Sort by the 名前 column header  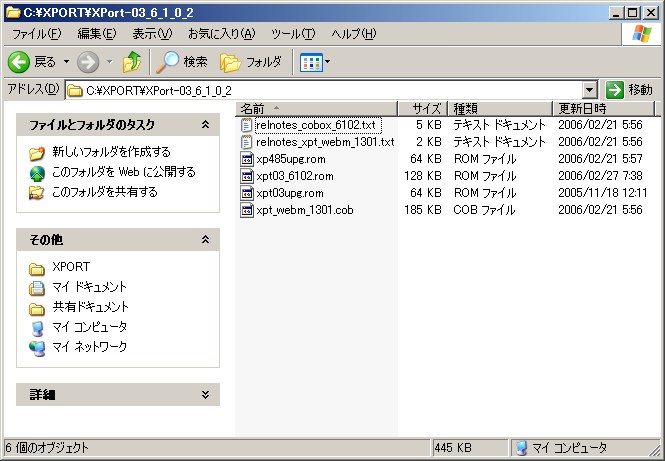click(x=316, y=109)
